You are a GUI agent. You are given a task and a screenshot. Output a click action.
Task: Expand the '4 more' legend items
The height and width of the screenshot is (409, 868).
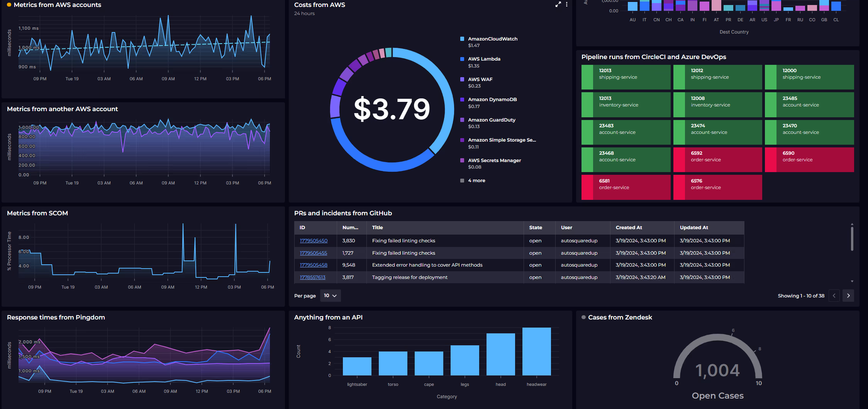pyautogui.click(x=476, y=181)
